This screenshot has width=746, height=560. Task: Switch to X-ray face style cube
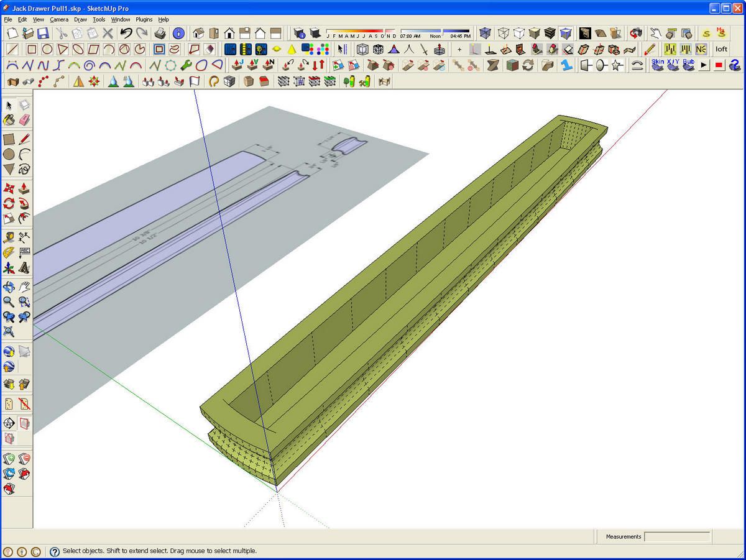pos(486,33)
